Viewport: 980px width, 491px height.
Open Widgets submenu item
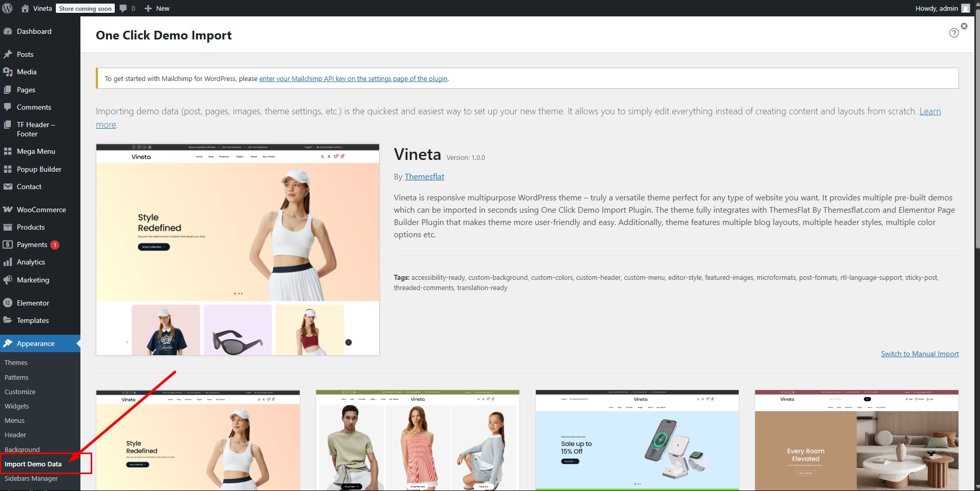point(17,406)
